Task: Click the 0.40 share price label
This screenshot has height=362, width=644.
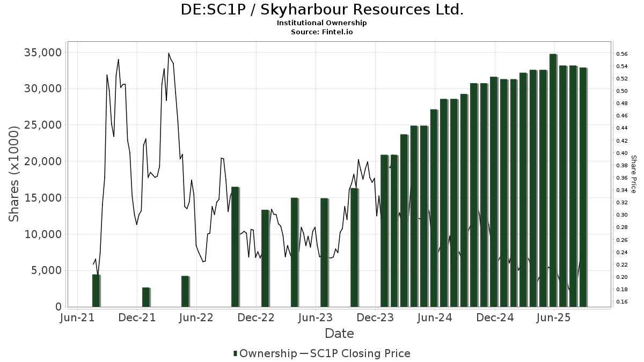Action: (x=622, y=153)
